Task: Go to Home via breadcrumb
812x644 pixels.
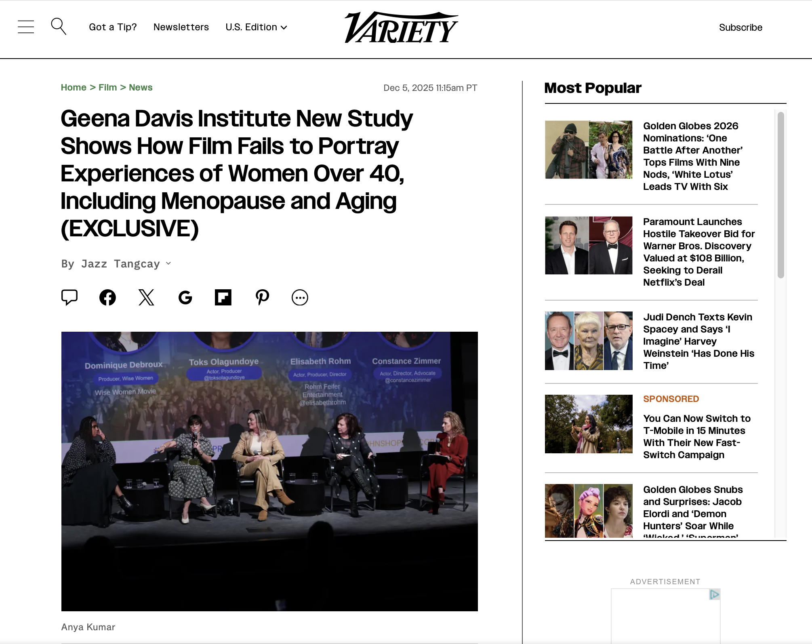Action: (x=74, y=87)
